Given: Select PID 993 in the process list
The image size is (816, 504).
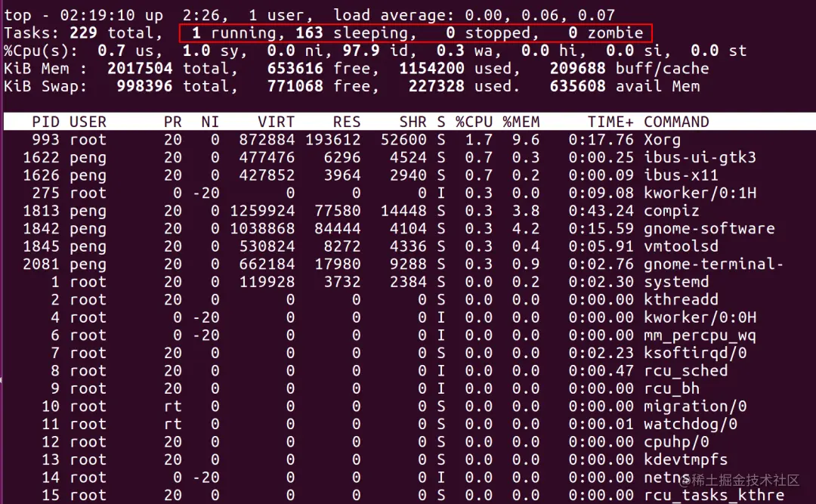Looking at the screenshot, I should 46,140.
